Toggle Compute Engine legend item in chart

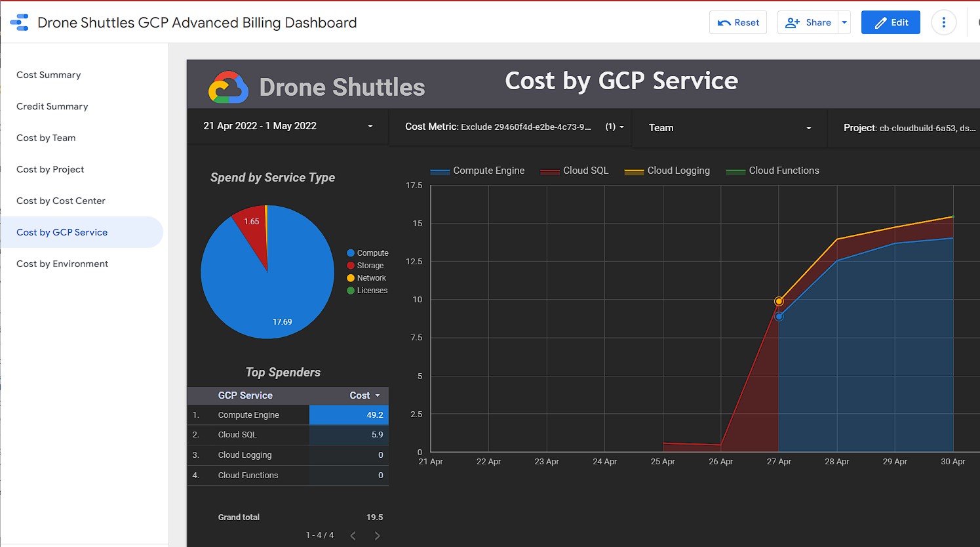(x=477, y=171)
